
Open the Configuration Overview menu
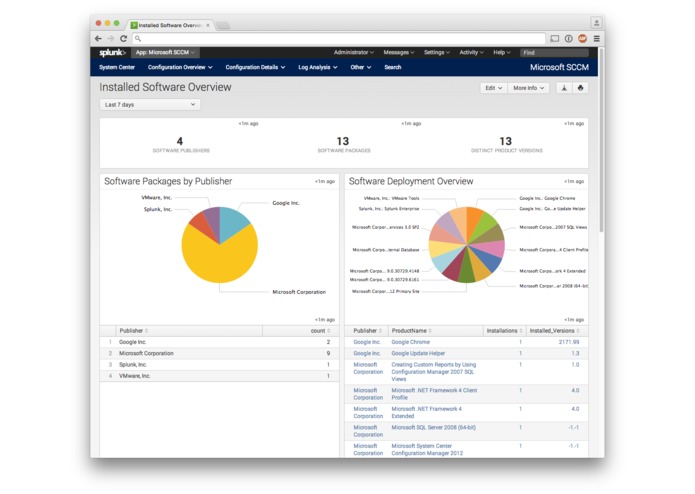[x=180, y=67]
